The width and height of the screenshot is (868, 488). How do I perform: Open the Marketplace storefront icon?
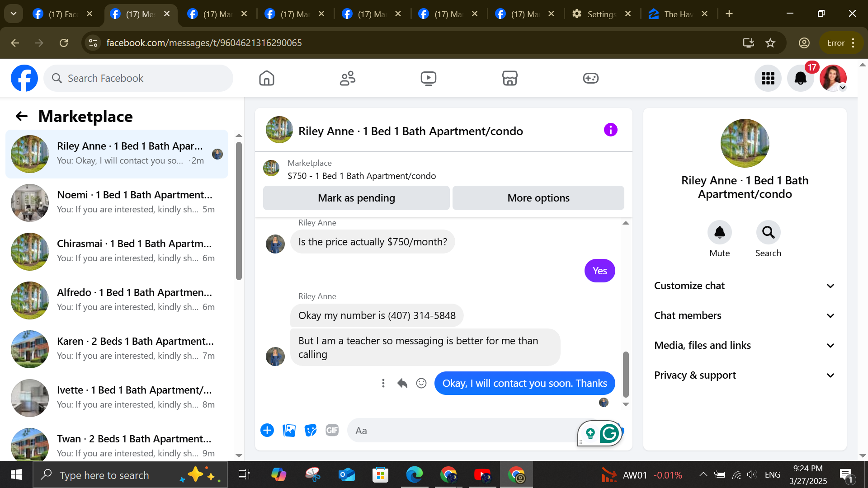(509, 78)
